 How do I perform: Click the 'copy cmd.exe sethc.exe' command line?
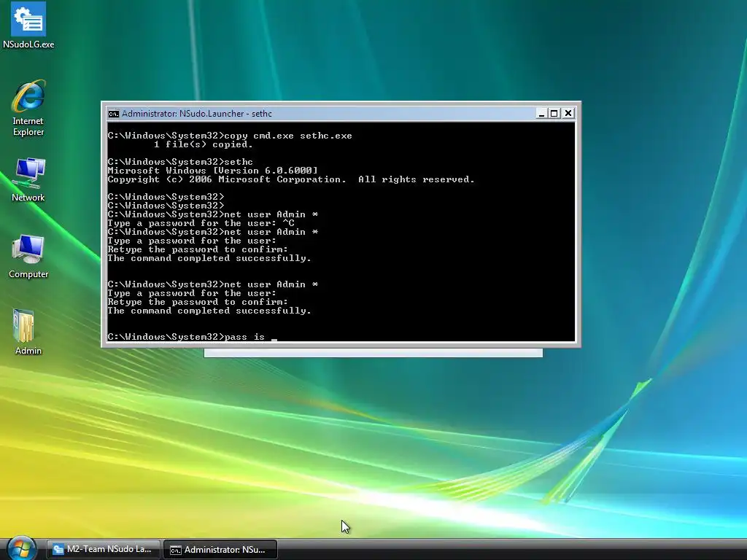tap(230, 136)
